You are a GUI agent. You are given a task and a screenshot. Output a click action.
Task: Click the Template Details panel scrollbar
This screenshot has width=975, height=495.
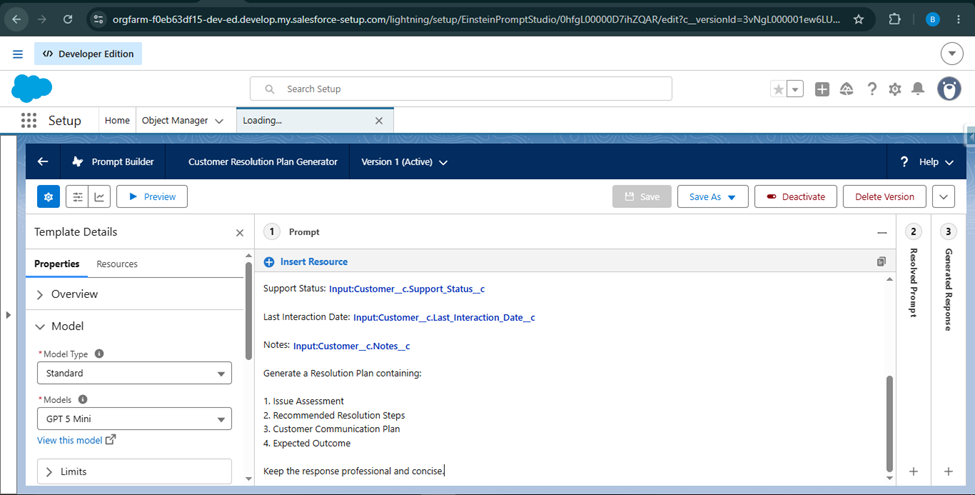click(x=249, y=311)
